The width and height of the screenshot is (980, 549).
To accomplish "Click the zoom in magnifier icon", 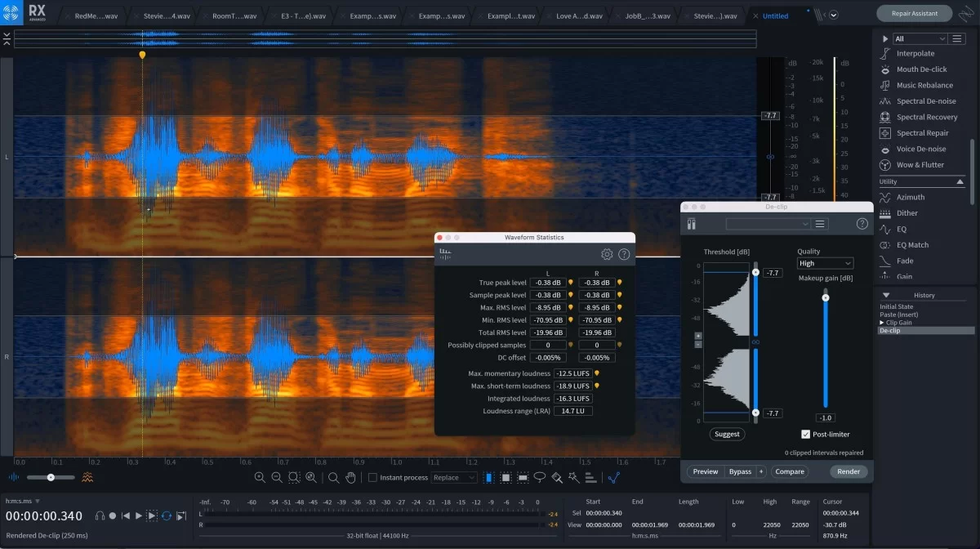I will [x=260, y=478].
